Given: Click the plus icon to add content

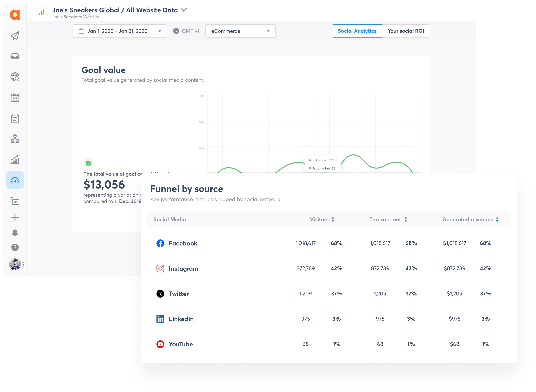Looking at the screenshot, I should [15, 218].
